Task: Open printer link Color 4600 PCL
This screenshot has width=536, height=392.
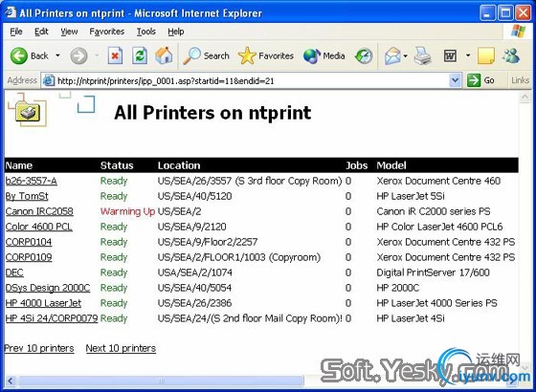Action: 38,227
